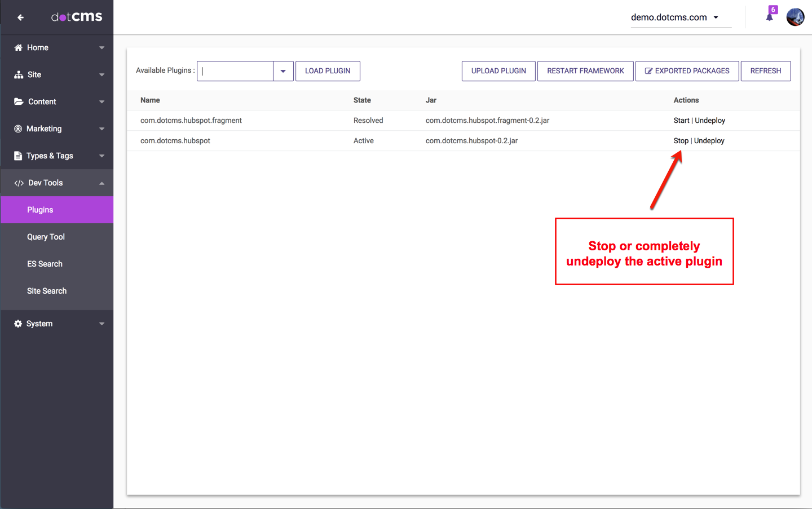Click the Upload Plugin button
Viewport: 812px width, 509px height.
click(x=498, y=71)
